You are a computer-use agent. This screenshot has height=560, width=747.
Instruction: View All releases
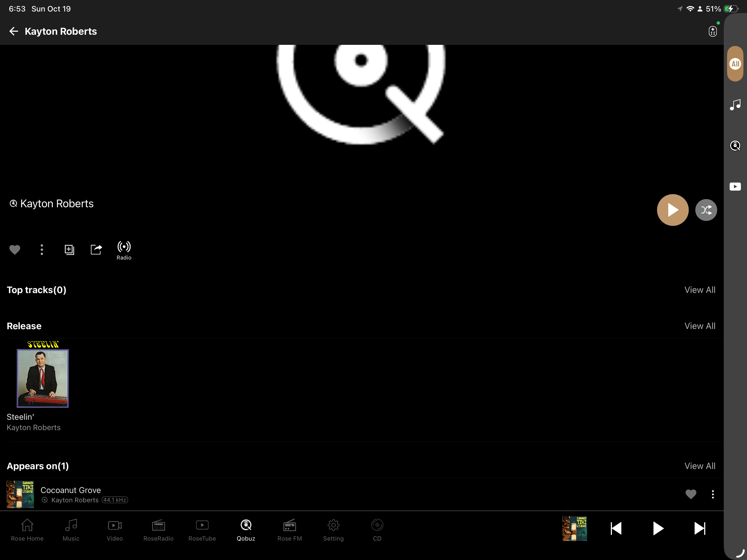[x=700, y=326]
